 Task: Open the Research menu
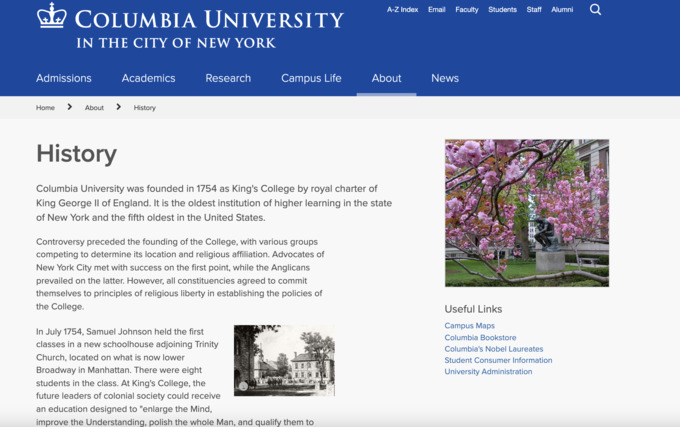(x=228, y=78)
